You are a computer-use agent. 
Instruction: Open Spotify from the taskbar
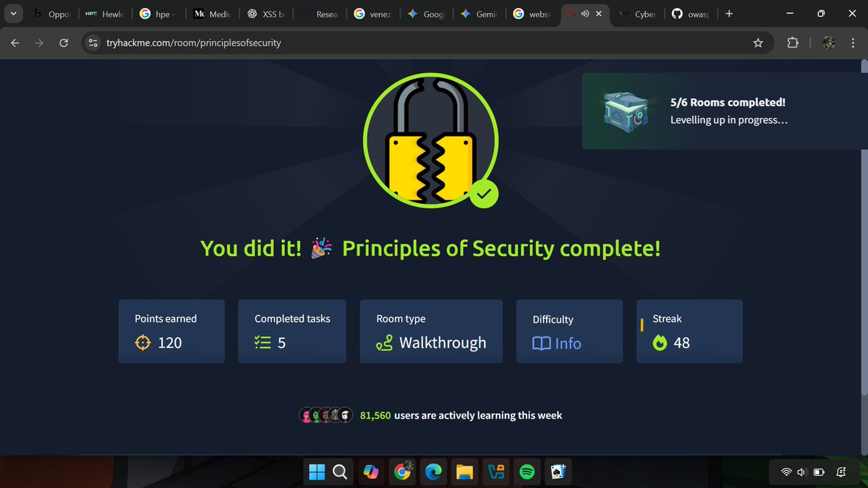(527, 472)
